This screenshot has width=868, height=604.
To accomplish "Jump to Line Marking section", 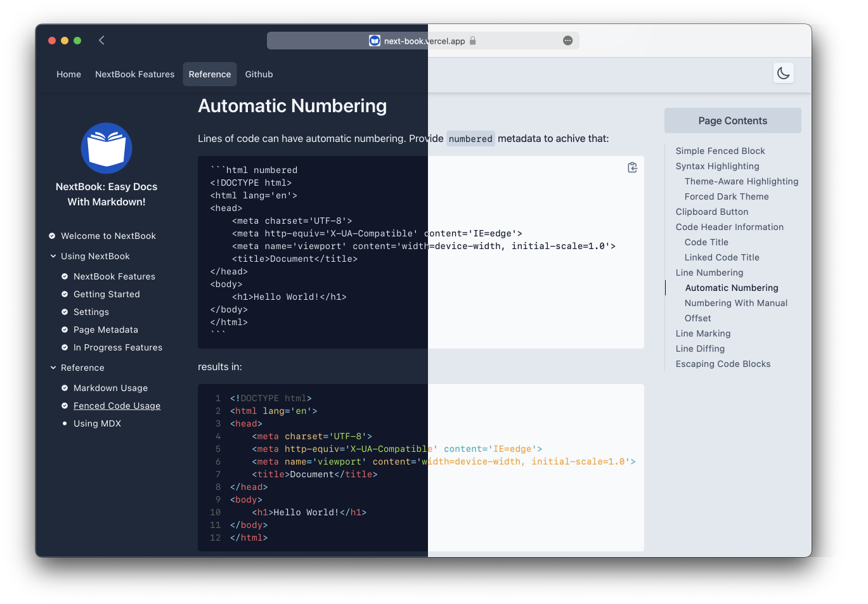I will tap(703, 333).
